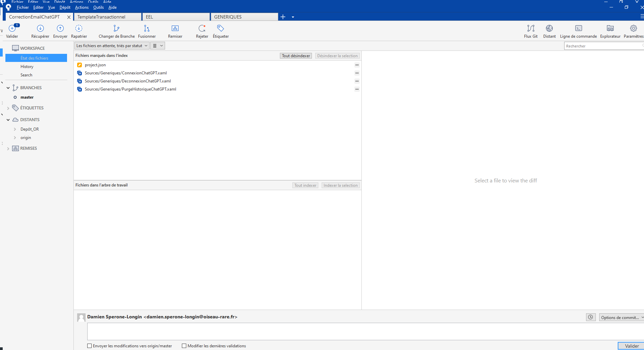Enable Envoyer les modifications vers origin/master
Viewport: 644px width, 350px height.
click(x=90, y=346)
